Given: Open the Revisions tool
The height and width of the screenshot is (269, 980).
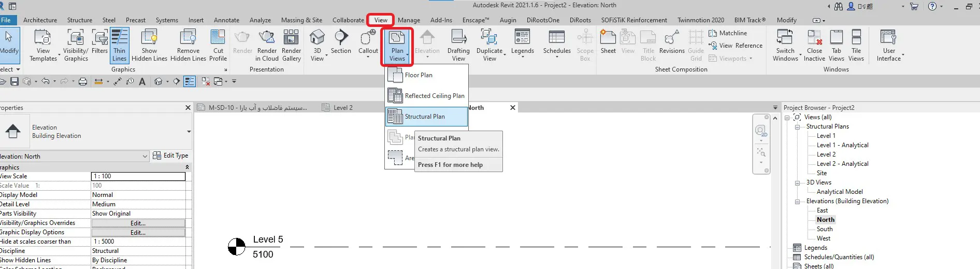Looking at the screenshot, I should click(672, 41).
